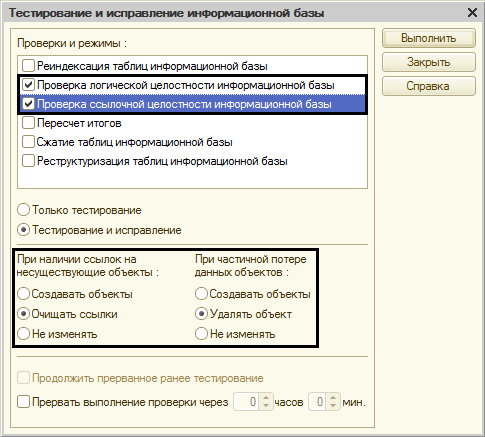Enable Прервать выполнение проверки через checkbox
Image resolution: width=485 pixels, height=437 pixels.
tap(24, 402)
